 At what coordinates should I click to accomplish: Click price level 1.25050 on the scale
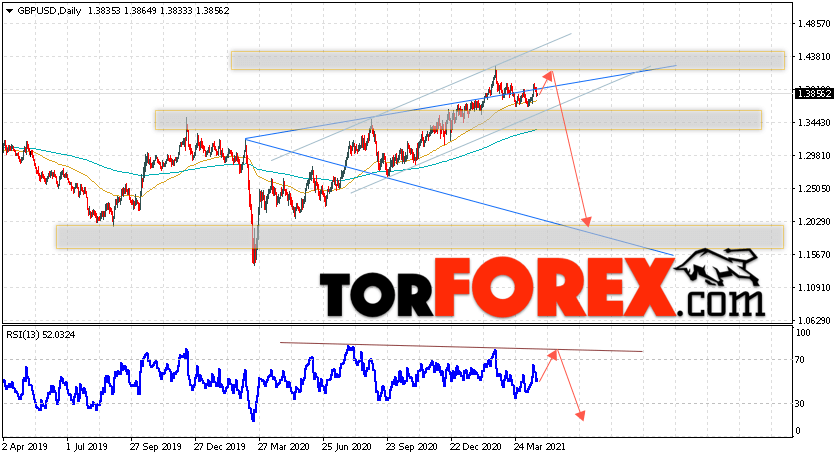tap(813, 189)
